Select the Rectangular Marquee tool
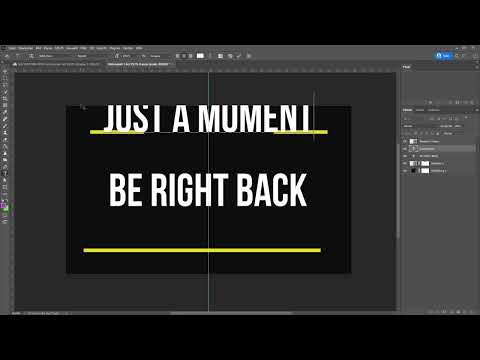 pos(5,78)
